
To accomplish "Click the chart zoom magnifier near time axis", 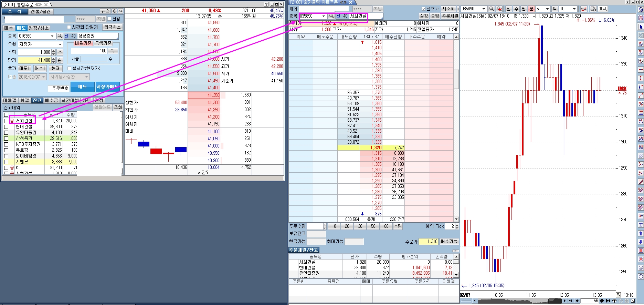I will (618, 295).
